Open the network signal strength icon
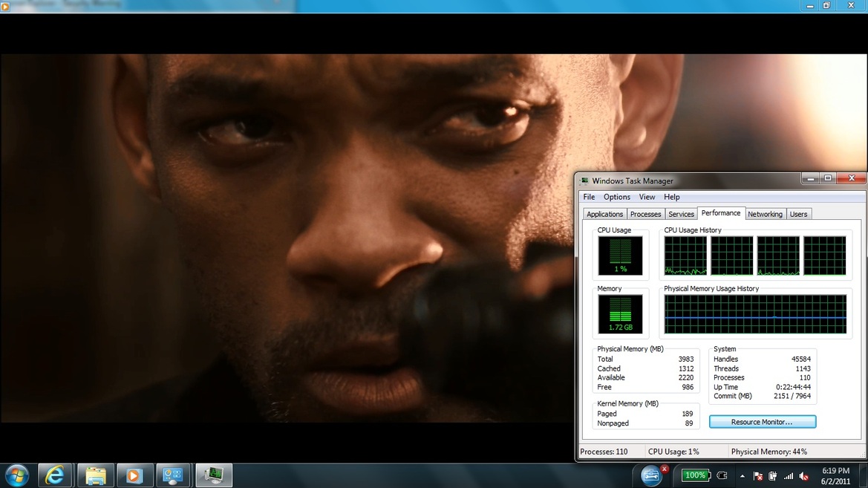This screenshot has height=488, width=868. pyautogui.click(x=789, y=476)
